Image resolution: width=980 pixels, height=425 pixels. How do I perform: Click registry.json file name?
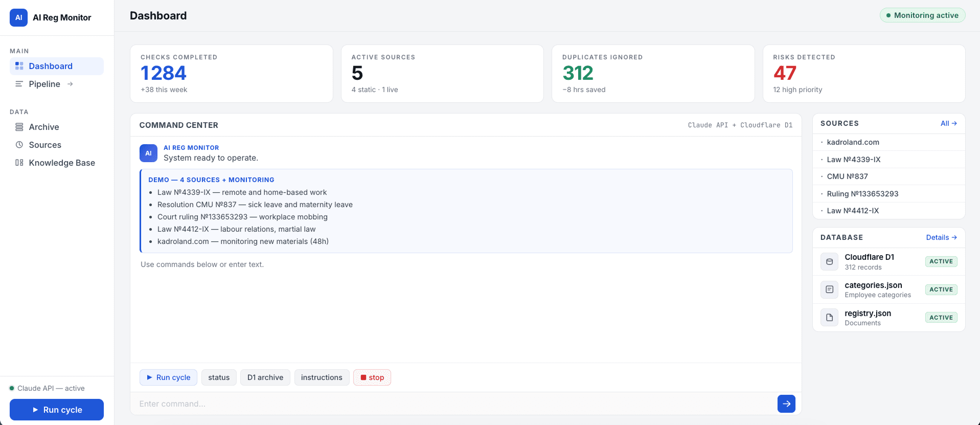coord(868,314)
